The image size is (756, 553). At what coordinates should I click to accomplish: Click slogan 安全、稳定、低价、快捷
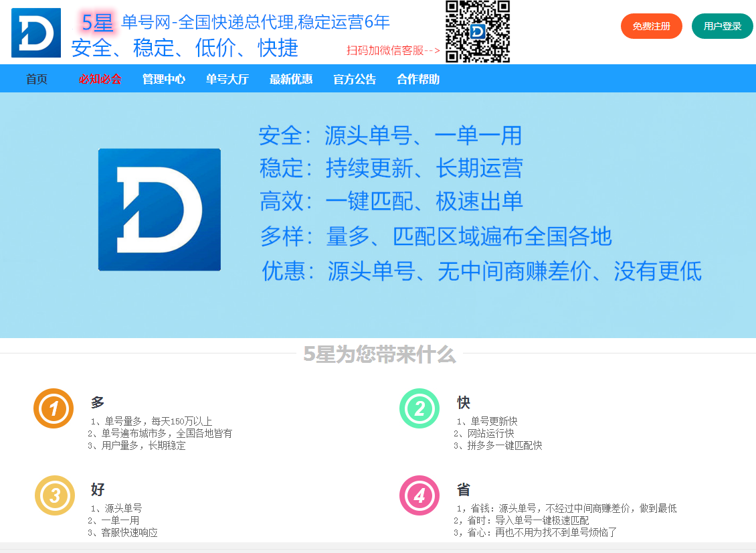[x=185, y=48]
